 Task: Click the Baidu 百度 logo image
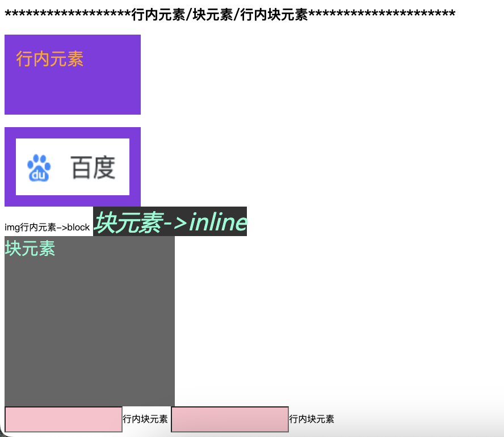(73, 167)
